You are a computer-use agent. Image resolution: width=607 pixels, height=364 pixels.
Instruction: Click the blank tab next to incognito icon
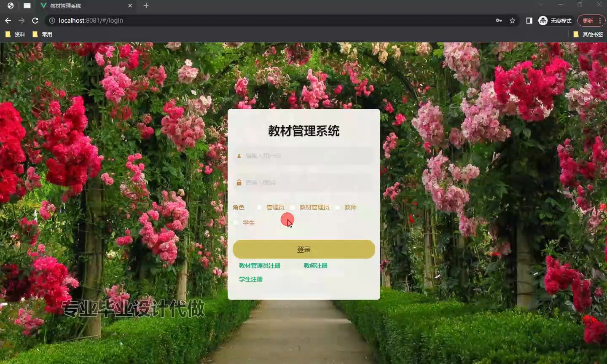pyautogui.click(x=27, y=5)
